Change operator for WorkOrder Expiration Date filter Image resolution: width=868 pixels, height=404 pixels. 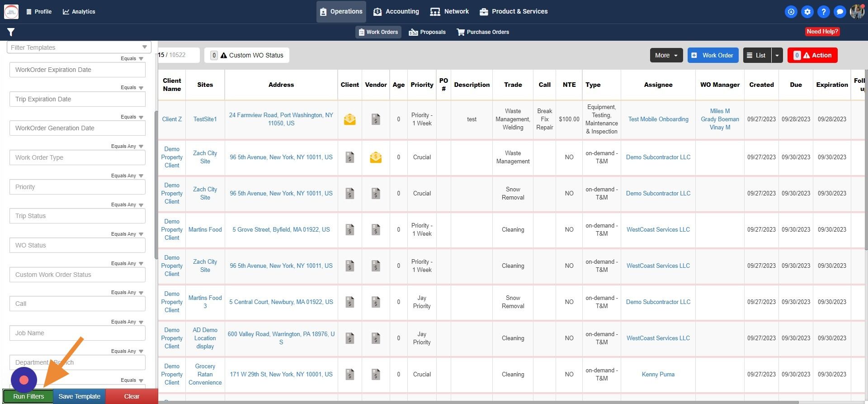pyautogui.click(x=132, y=58)
